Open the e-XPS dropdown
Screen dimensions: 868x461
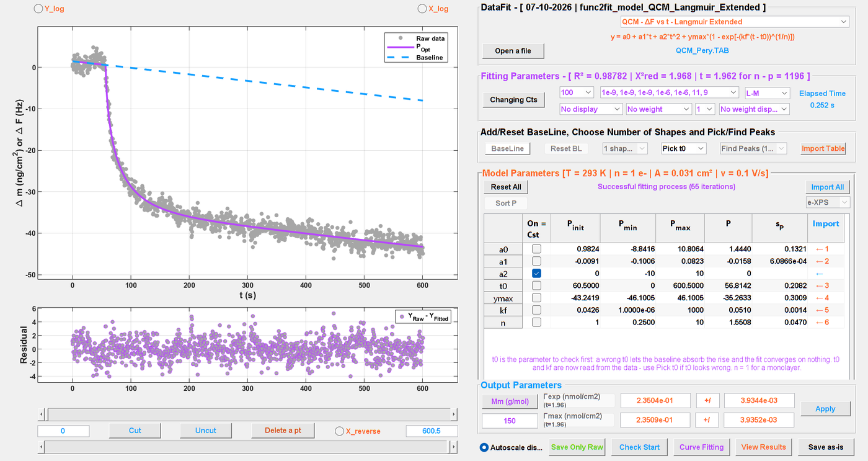(x=828, y=202)
